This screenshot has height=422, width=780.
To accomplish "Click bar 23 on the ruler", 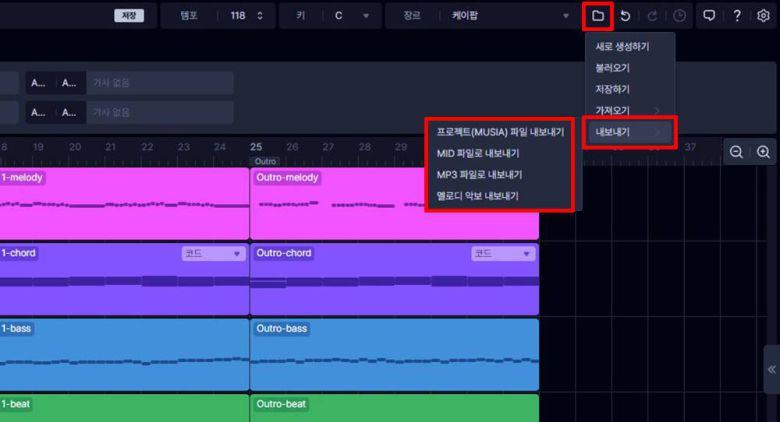I will (x=184, y=147).
